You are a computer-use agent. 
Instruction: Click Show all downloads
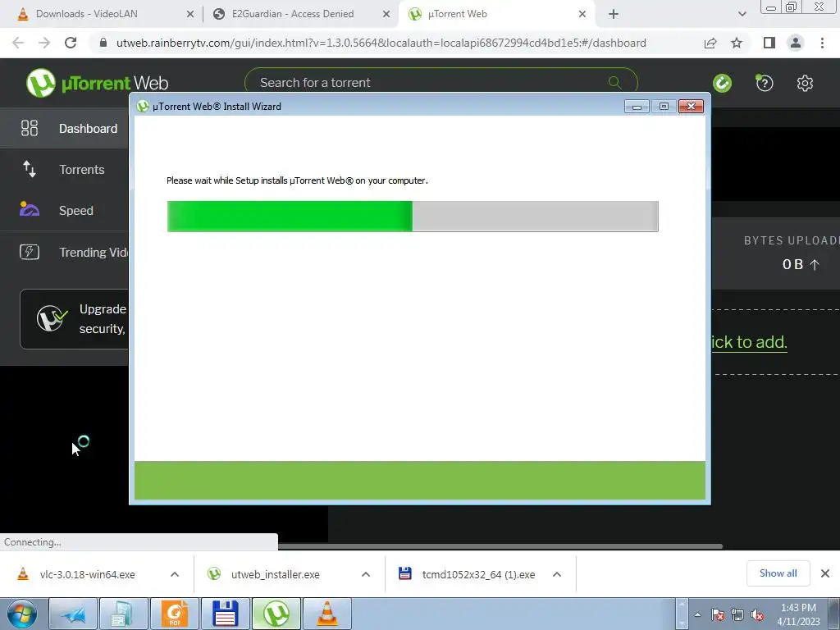pos(778,573)
